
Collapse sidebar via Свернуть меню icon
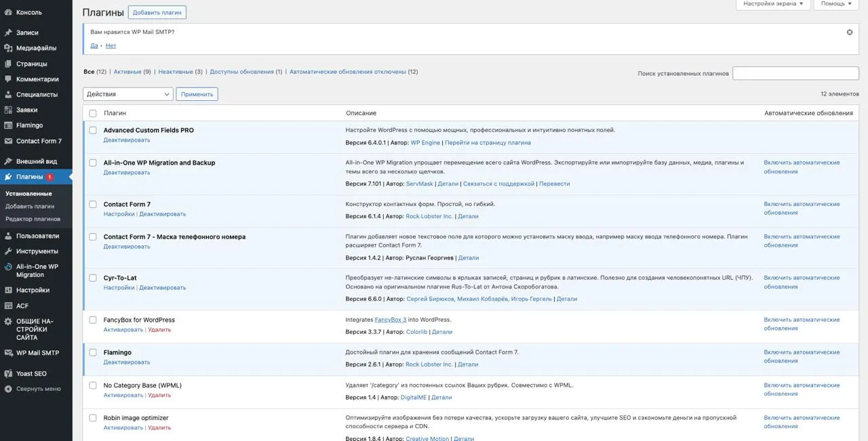pyautogui.click(x=8, y=388)
